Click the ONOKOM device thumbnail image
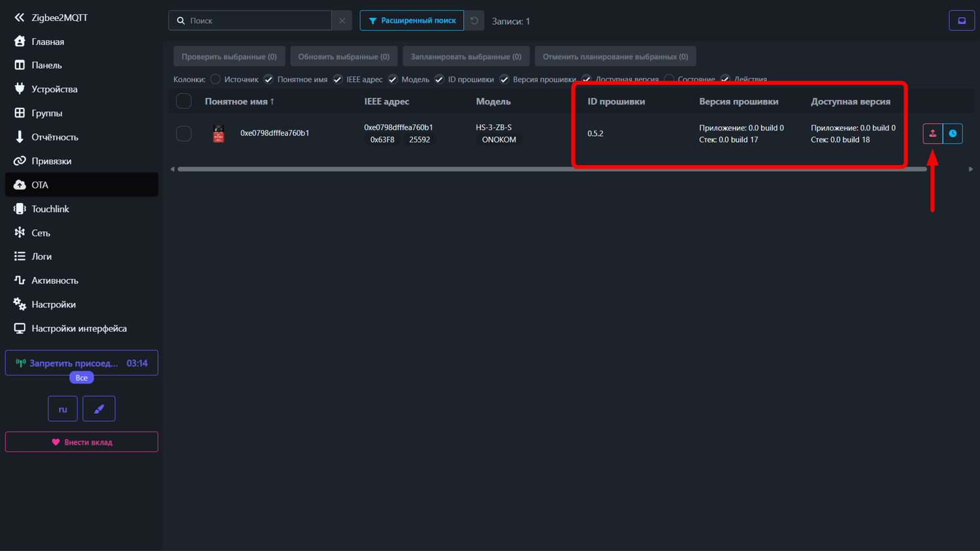The width and height of the screenshot is (980, 551). [219, 133]
